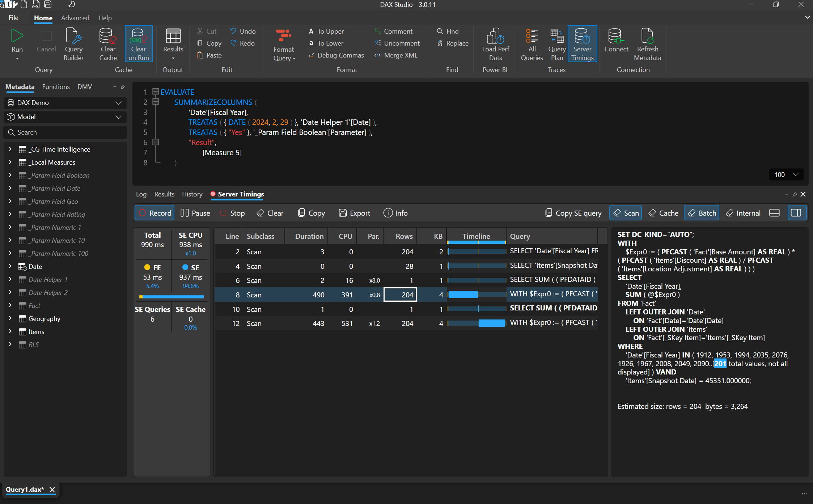Viewport: 813px width, 504px height.
Task: Open Replace in the ribbon
Action: click(x=453, y=43)
